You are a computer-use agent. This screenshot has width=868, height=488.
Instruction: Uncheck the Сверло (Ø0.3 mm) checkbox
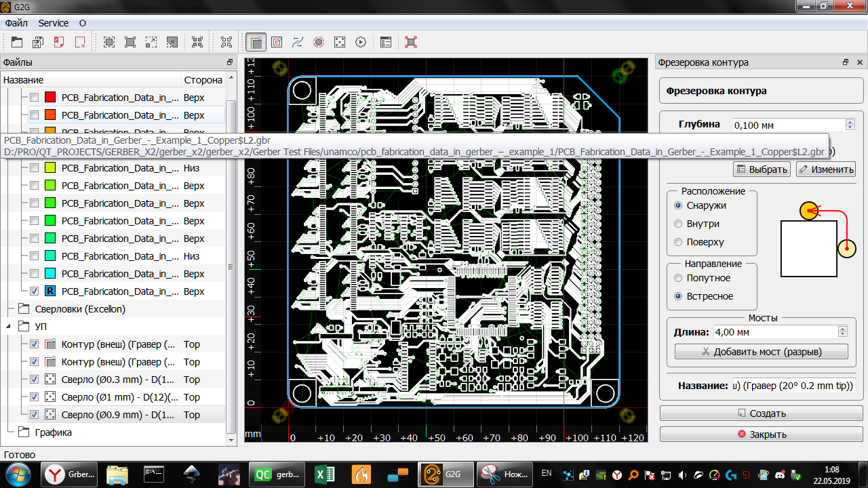click(35, 380)
